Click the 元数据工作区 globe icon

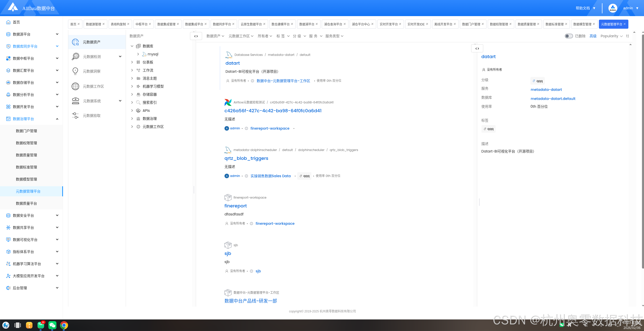(75, 86)
